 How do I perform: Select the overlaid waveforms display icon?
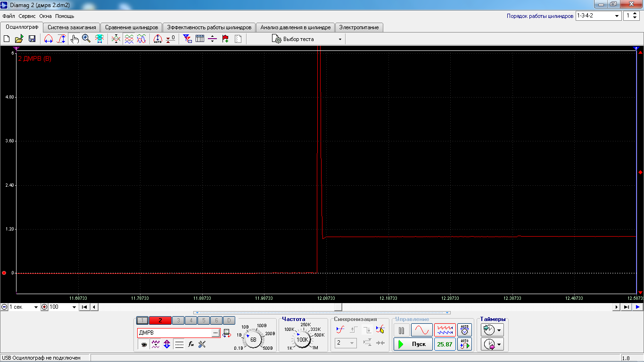click(141, 39)
